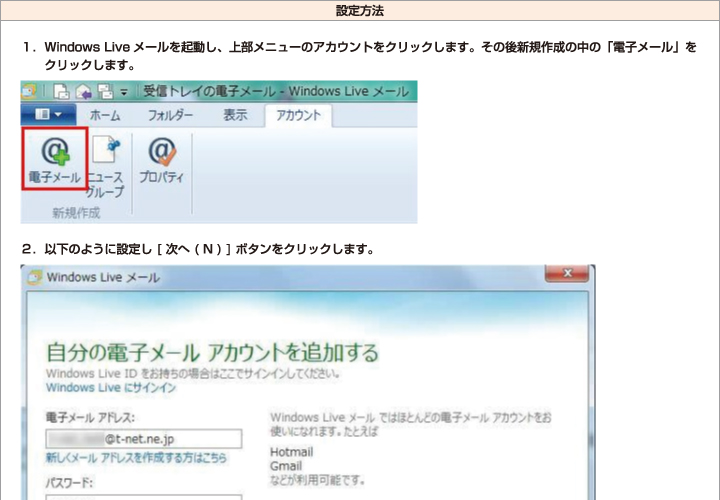720x500 pixels.
Task: Click the dialog icon beside Windows Live メール title
Action: tap(34, 277)
